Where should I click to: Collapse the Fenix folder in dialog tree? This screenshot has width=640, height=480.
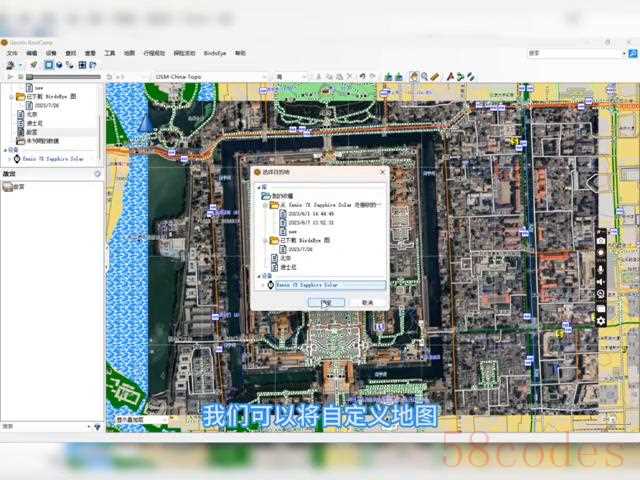click(266, 205)
